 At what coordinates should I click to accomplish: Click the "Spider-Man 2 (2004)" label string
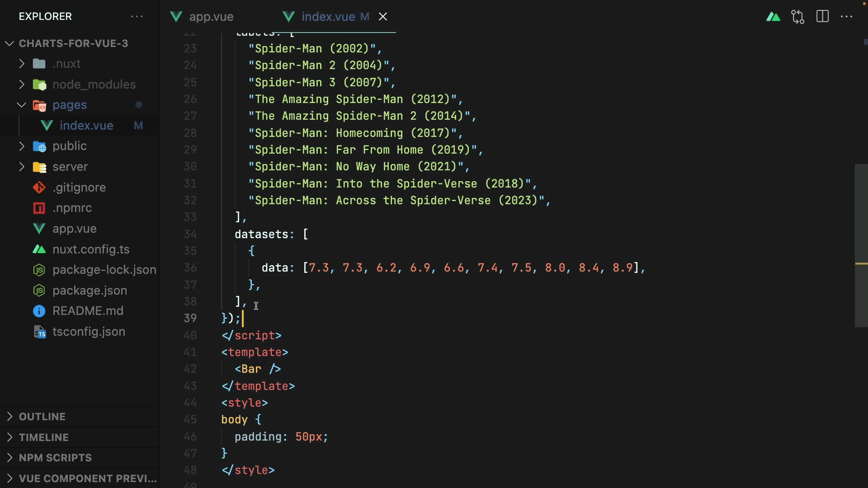319,66
